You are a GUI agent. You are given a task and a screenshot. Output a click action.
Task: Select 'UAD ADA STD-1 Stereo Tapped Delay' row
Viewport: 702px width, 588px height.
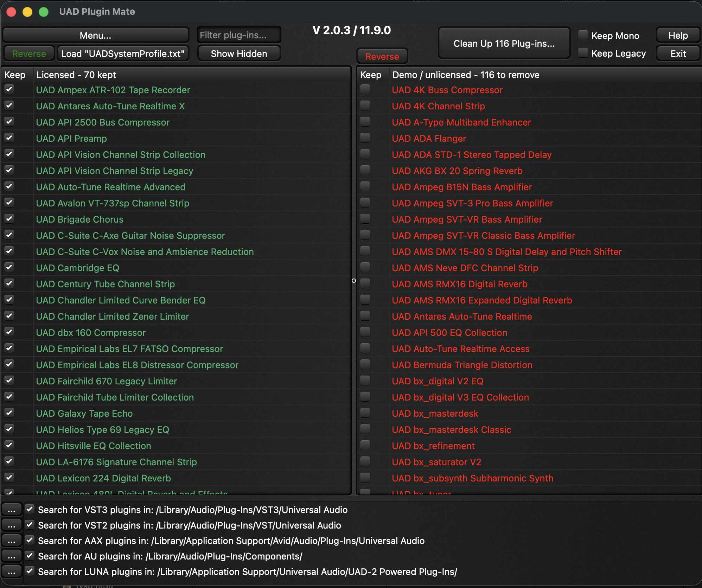tap(530, 155)
